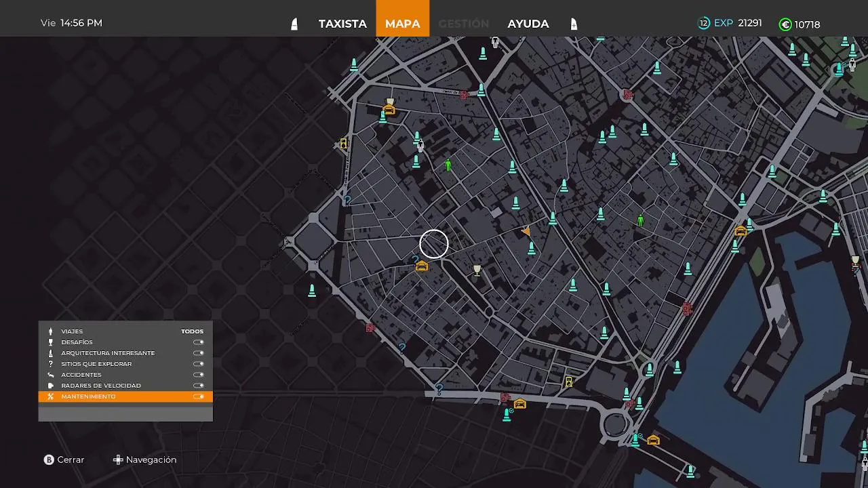Select the DESAFÍOS legend row label
The width and height of the screenshot is (868, 488).
77,342
